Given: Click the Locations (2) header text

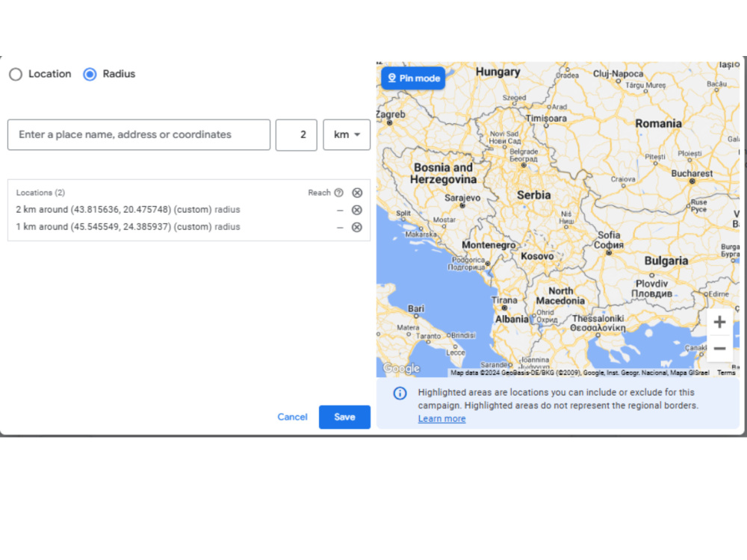Looking at the screenshot, I should tap(40, 193).
